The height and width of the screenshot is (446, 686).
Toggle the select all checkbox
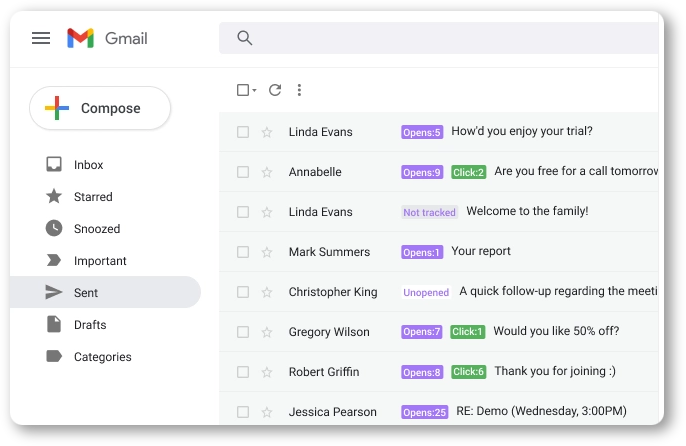(243, 90)
